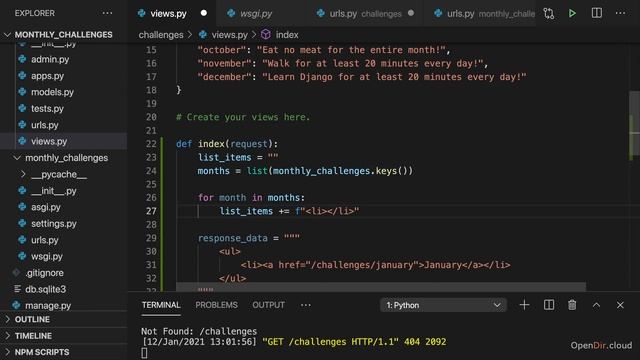Image resolution: width=640 pixels, height=360 pixels.
Task: Kill terminal with trash icon
Action: point(572,305)
